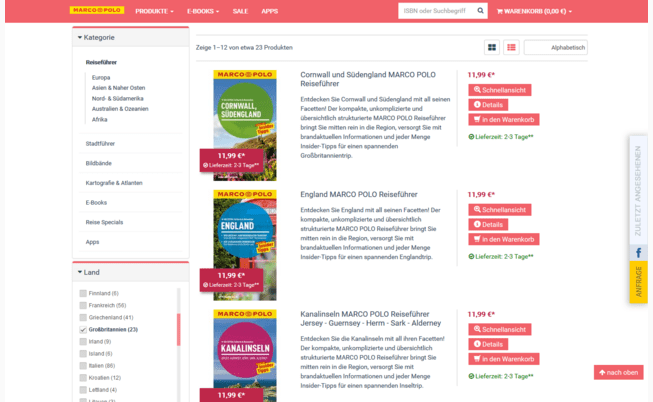
Task: Uncheck the Großbritannien country filter
Action: point(83,330)
